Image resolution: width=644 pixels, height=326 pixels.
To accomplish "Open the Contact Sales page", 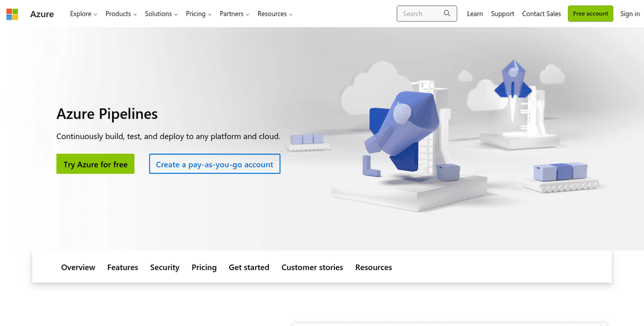I will pyautogui.click(x=541, y=13).
